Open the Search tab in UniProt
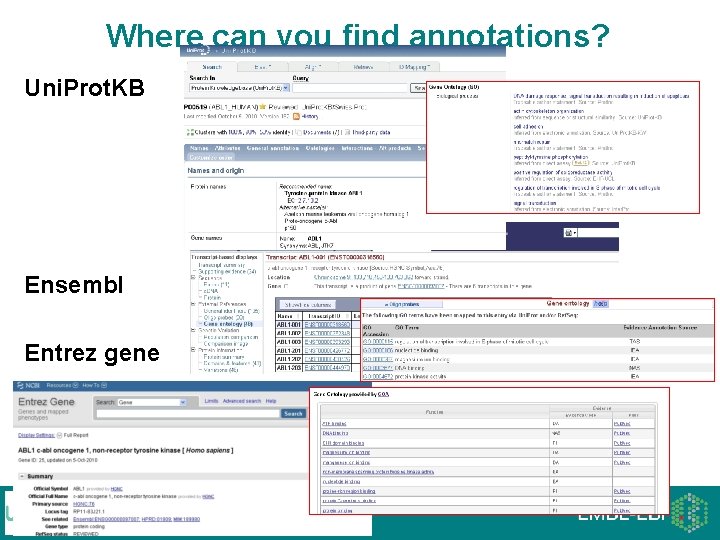 coord(212,67)
